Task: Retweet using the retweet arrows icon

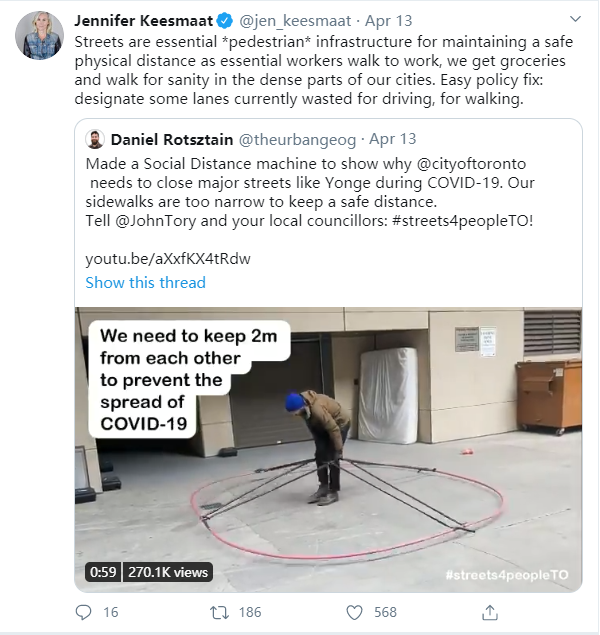Action: (219, 612)
